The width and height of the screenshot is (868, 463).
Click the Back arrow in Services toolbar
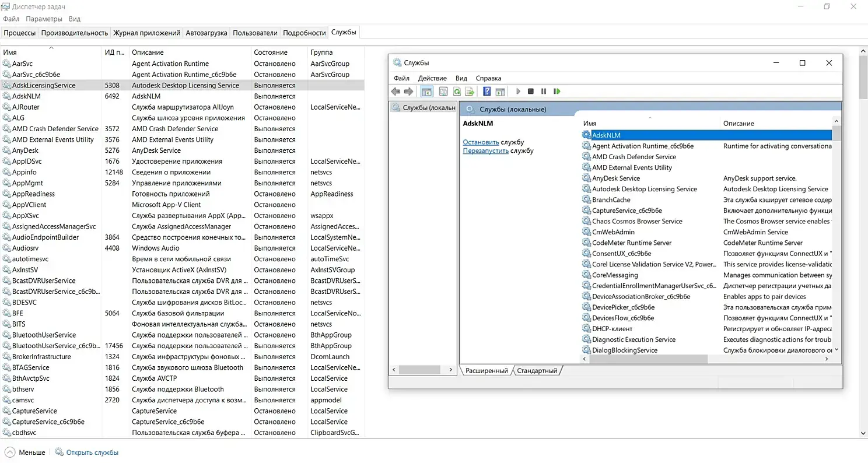coord(396,92)
